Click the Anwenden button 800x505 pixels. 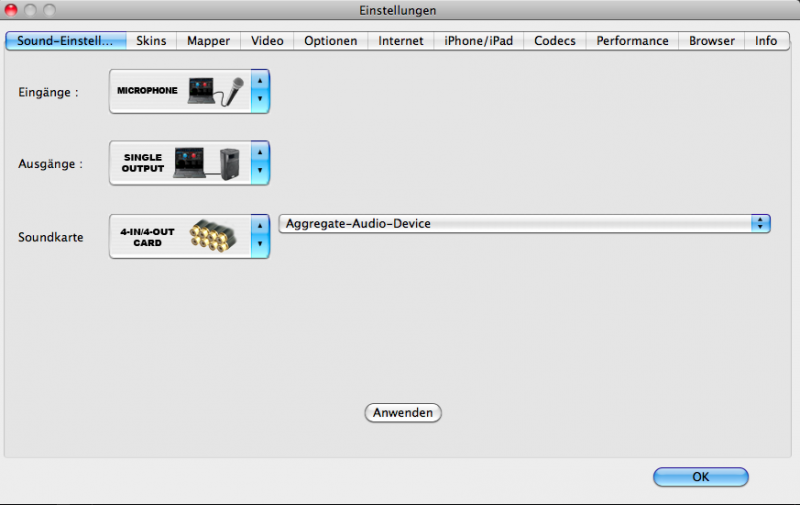403,413
